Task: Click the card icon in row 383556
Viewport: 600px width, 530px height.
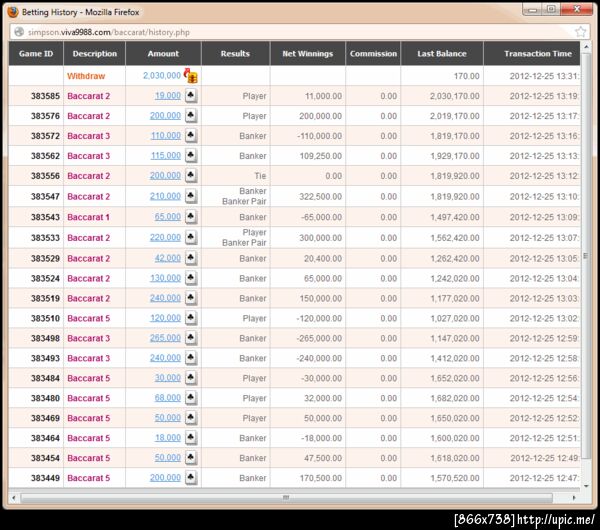Action: 191,175
